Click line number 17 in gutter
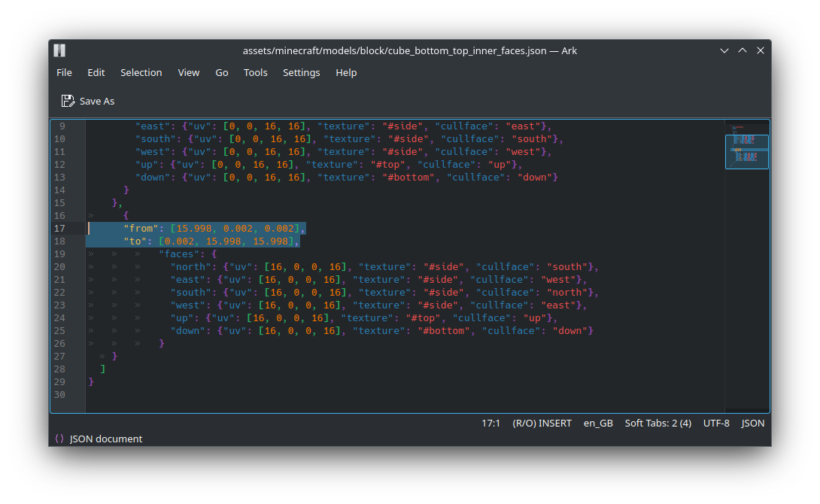820x504 pixels. click(59, 229)
